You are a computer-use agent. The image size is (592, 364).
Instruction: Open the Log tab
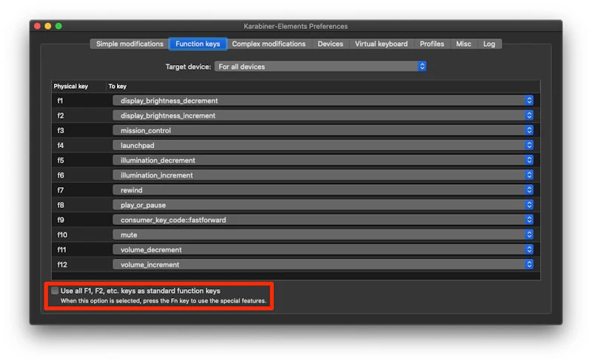489,44
